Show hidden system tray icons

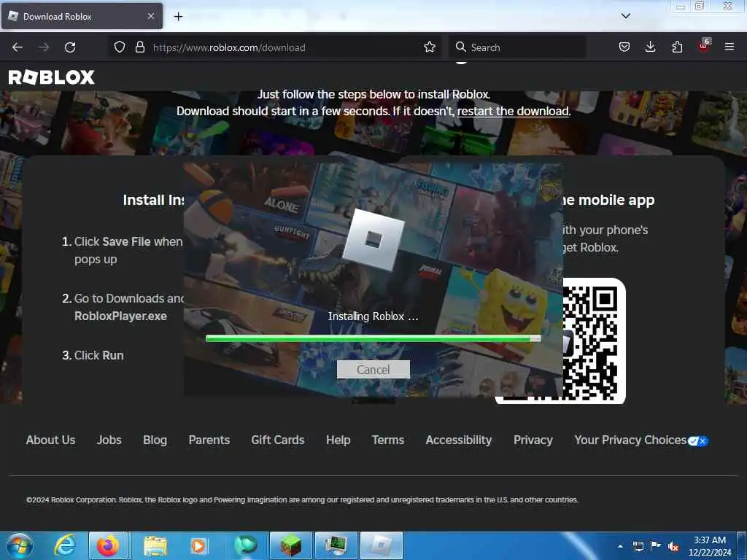click(x=620, y=546)
